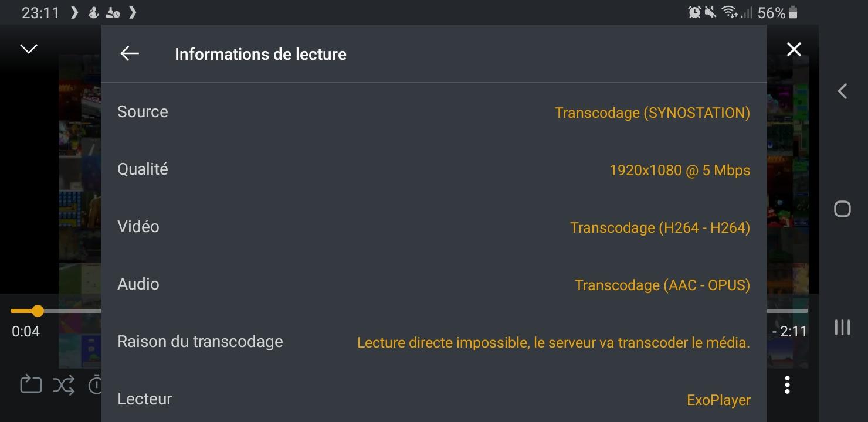This screenshot has width=868, height=422.
Task: Tap the alarm clock status icon
Action: [694, 12]
